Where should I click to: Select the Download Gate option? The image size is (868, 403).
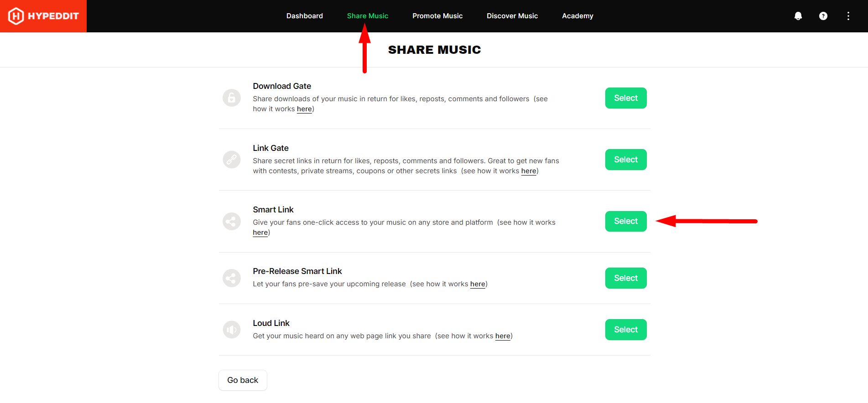[626, 98]
